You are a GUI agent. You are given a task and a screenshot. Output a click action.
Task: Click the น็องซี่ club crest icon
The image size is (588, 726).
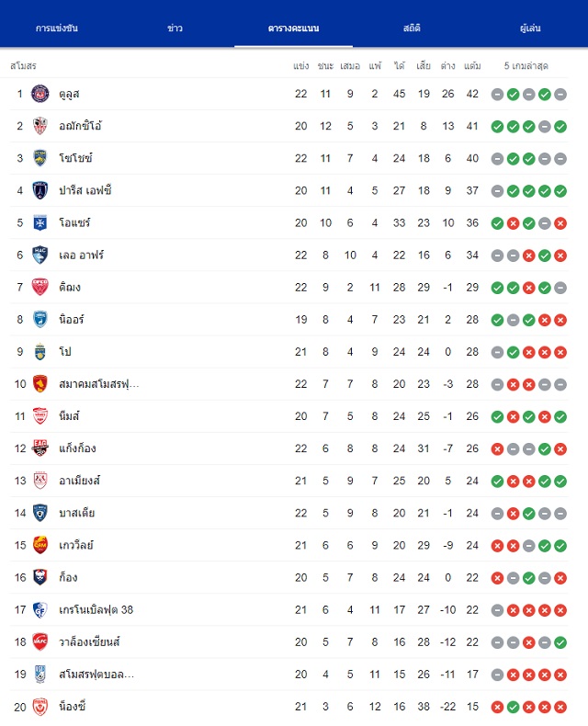click(x=40, y=707)
